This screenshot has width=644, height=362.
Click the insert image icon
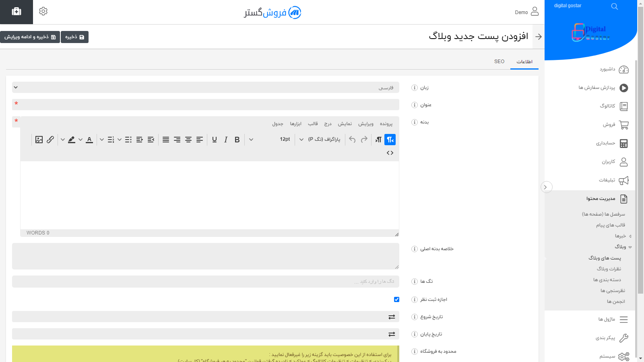[39, 140]
